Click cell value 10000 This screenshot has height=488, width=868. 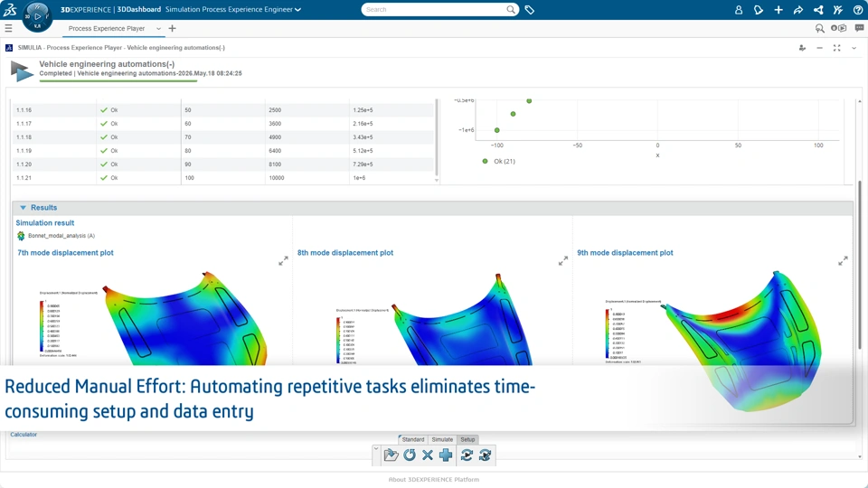[x=277, y=178]
